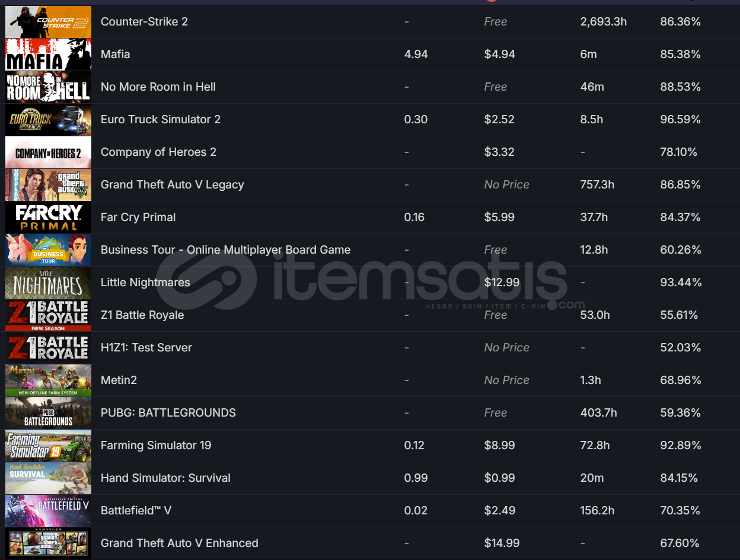This screenshot has width=740, height=560.
Task: Click the Metin2 game thumbnail
Action: click(x=48, y=380)
